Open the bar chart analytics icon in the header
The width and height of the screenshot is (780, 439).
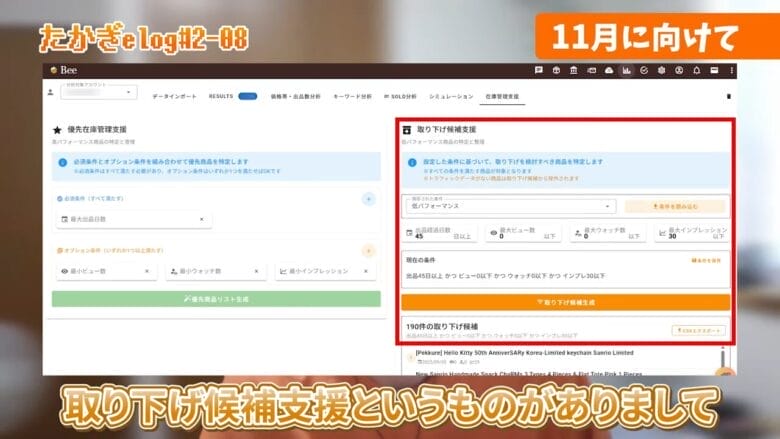[626, 71]
